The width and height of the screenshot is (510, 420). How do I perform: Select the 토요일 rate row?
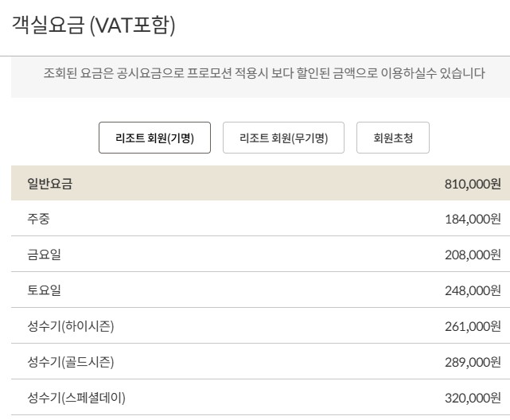[x=260, y=290]
